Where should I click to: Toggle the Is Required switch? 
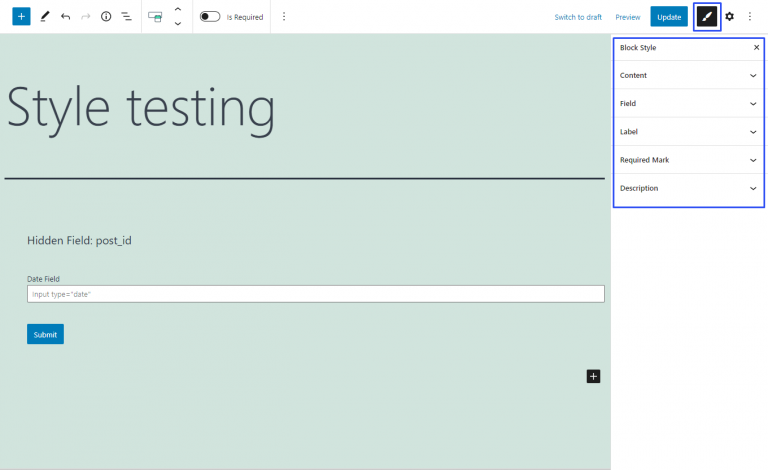click(x=210, y=17)
